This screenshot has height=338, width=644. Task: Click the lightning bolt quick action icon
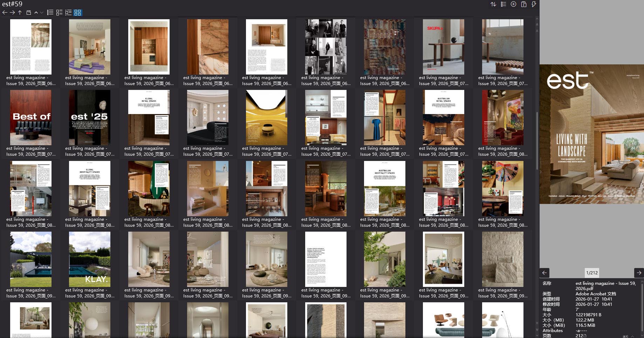(x=534, y=4)
